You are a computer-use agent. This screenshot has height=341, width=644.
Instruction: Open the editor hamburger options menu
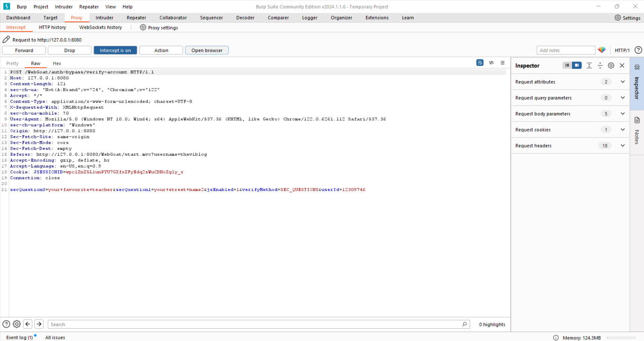[x=503, y=63]
